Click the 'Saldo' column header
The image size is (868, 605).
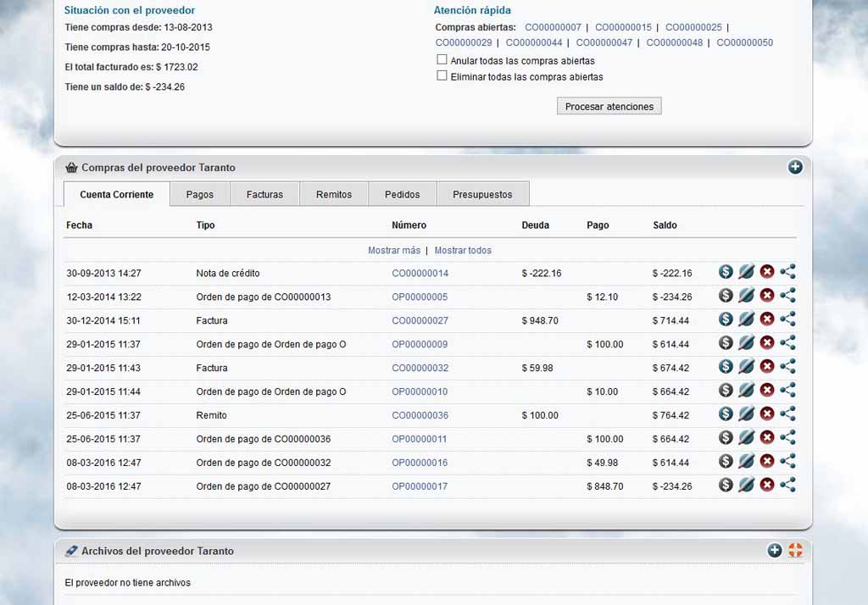tap(665, 225)
